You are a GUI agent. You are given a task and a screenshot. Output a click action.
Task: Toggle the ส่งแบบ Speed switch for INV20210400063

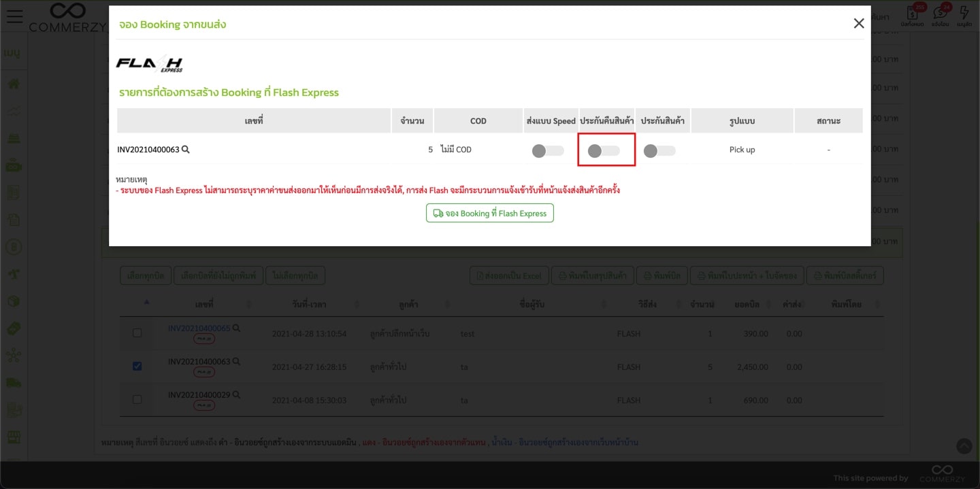click(x=548, y=150)
